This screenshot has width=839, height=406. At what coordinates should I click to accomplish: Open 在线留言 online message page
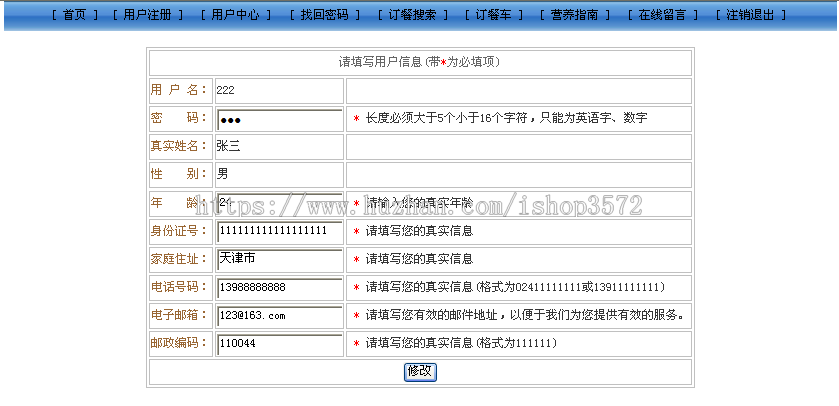coord(662,15)
